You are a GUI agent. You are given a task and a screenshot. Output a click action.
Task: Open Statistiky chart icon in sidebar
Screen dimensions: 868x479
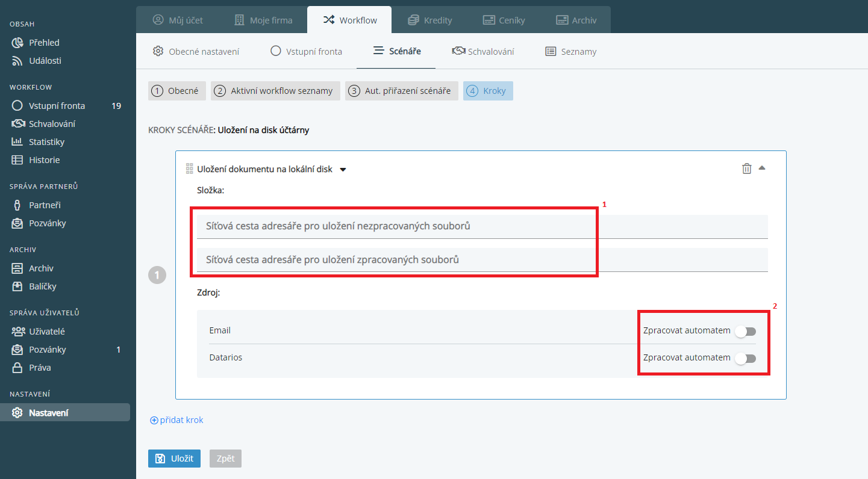(x=17, y=142)
